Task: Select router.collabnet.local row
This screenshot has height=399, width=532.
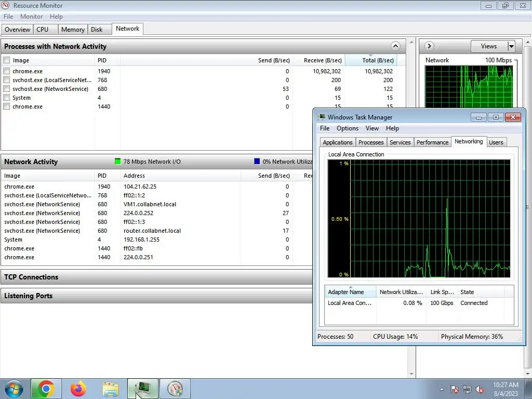Action: (156, 231)
